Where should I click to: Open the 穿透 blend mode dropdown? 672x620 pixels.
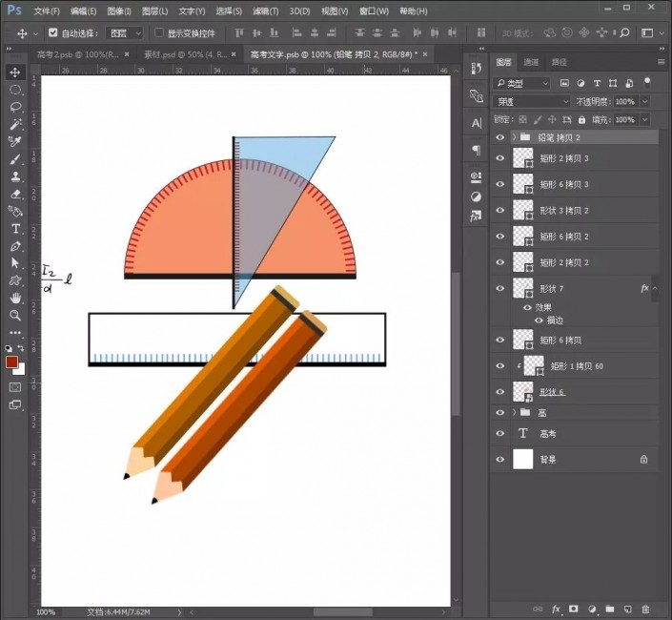tap(531, 102)
